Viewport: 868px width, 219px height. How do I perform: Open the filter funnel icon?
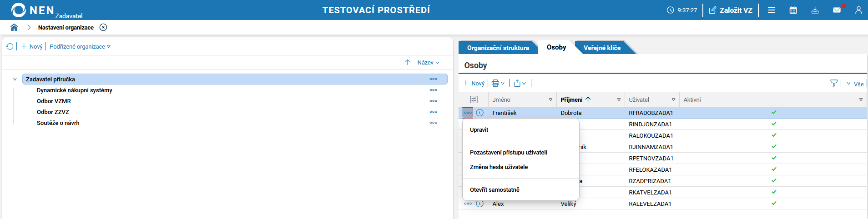834,83
